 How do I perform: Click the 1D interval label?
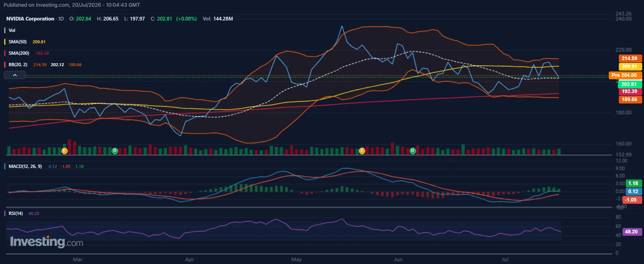tap(61, 19)
